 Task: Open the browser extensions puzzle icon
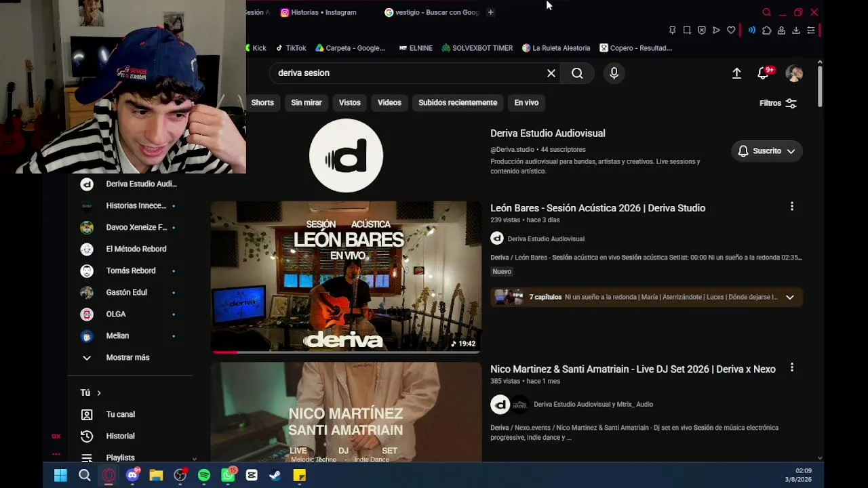coord(767,30)
